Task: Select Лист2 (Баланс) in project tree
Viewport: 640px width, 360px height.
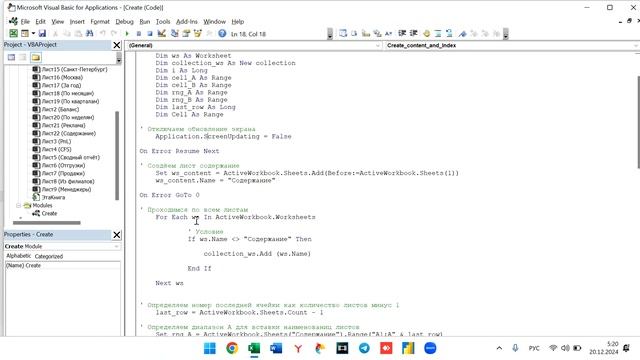Action: pyautogui.click(x=60, y=109)
